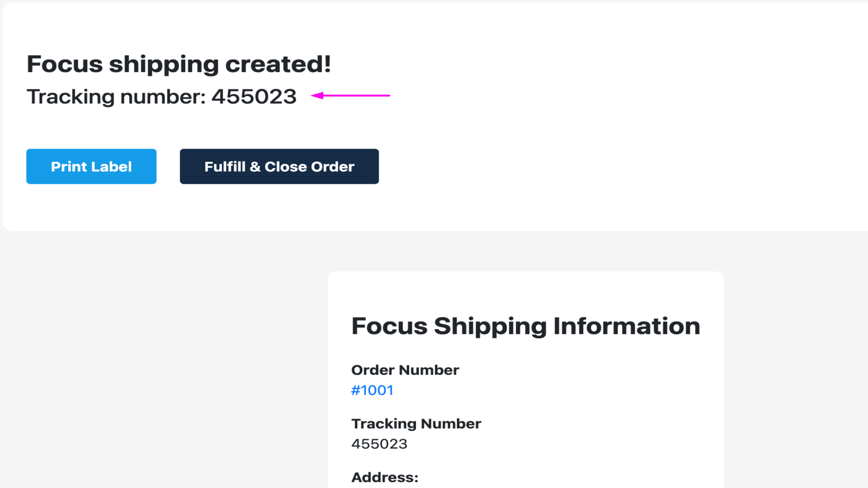Image resolution: width=868 pixels, height=488 pixels.
Task: Select tracking number 455023 under the success message
Action: point(254,97)
